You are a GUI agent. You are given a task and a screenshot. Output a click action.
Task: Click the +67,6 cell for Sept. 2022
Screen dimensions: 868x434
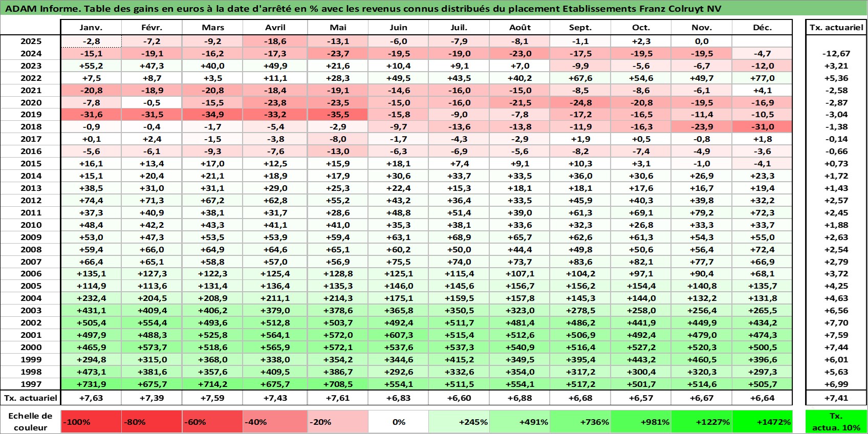580,78
